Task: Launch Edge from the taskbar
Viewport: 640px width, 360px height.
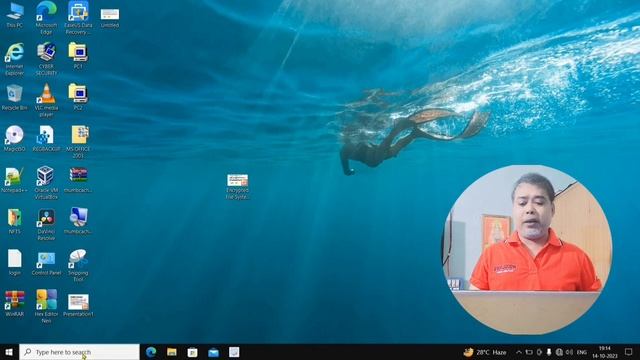Action: [x=151, y=352]
